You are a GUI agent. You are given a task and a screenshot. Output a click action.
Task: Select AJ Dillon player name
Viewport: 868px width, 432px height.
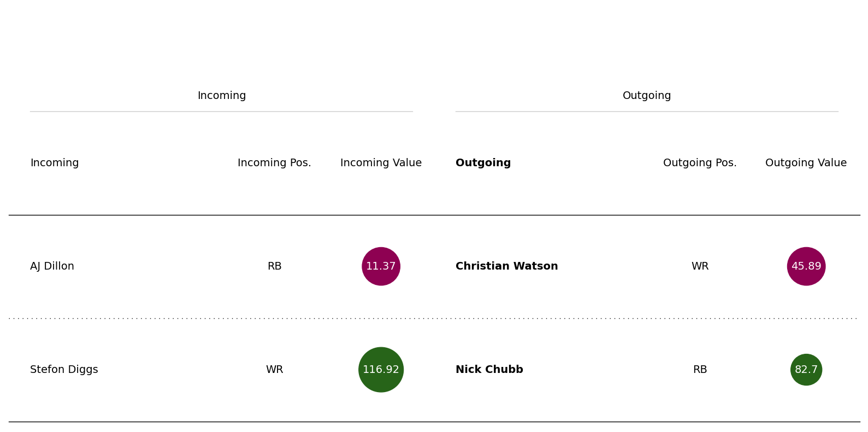(x=52, y=266)
